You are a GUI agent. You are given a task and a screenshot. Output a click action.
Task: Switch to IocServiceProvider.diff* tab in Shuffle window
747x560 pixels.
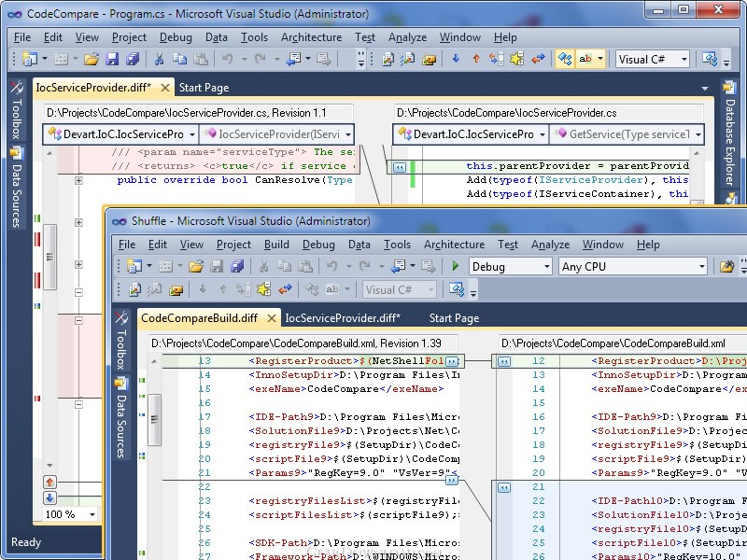[x=343, y=318]
